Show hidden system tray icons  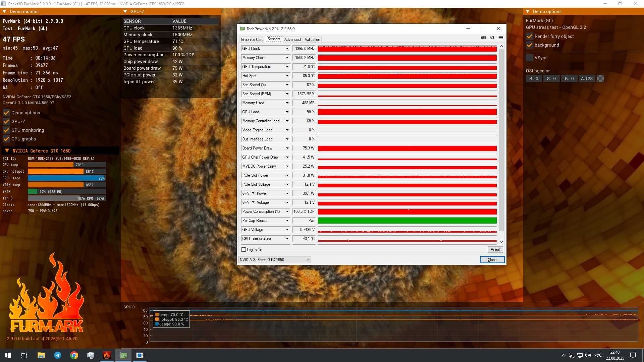pos(563,355)
